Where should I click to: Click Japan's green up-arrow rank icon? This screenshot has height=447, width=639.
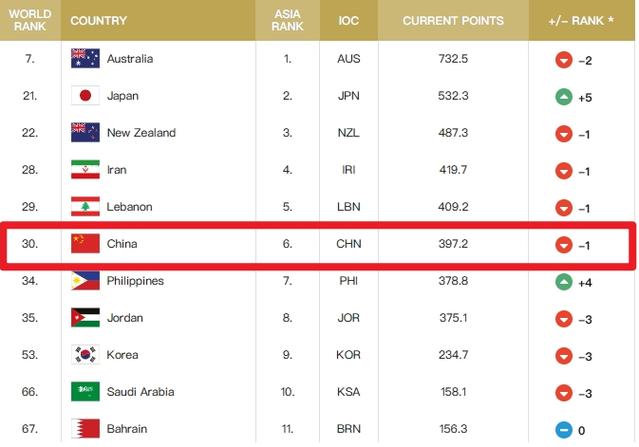coord(564,97)
